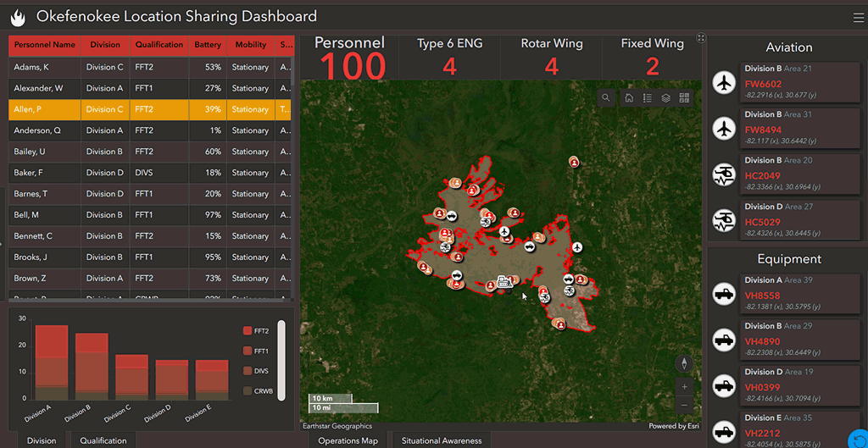Sort by the Personnel Name column header
Screen dimensions: 868x448
click(x=45, y=45)
